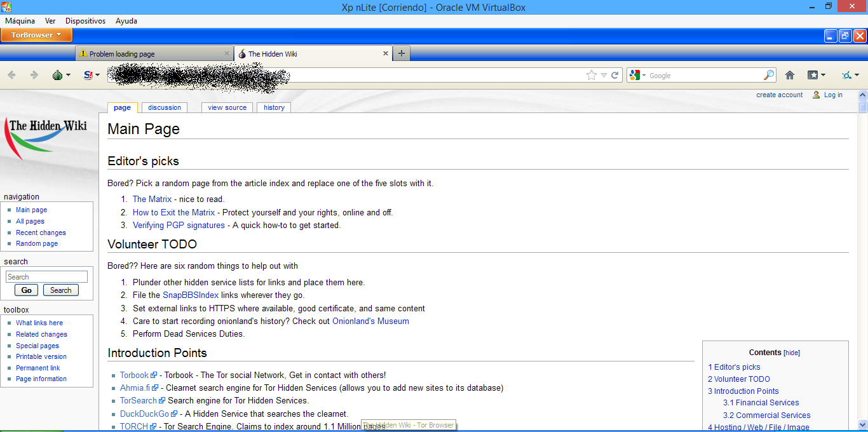Open the Ahmia.fi link
The height and width of the screenshot is (432, 868).
[x=139, y=388]
